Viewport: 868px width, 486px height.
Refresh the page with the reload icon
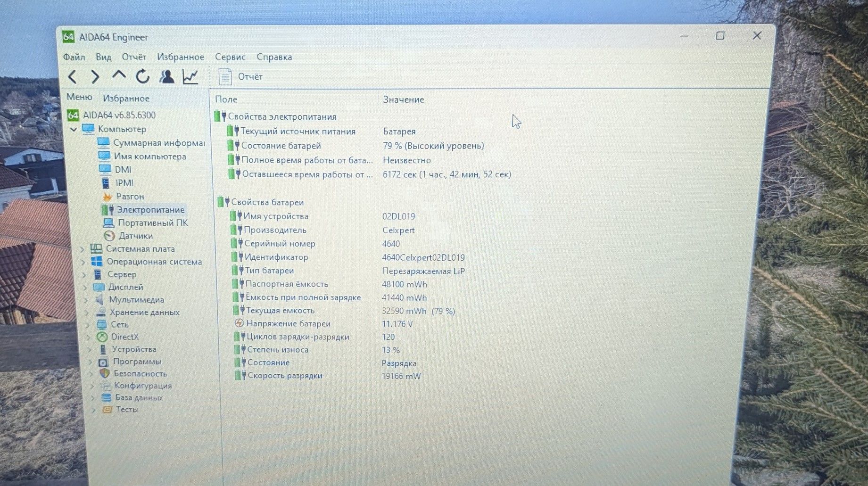pyautogui.click(x=143, y=76)
